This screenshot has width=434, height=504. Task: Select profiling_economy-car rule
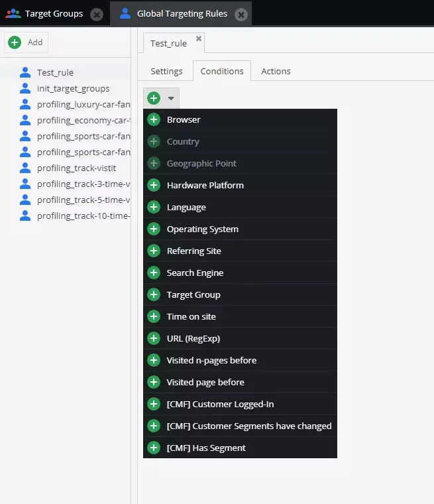click(65, 120)
